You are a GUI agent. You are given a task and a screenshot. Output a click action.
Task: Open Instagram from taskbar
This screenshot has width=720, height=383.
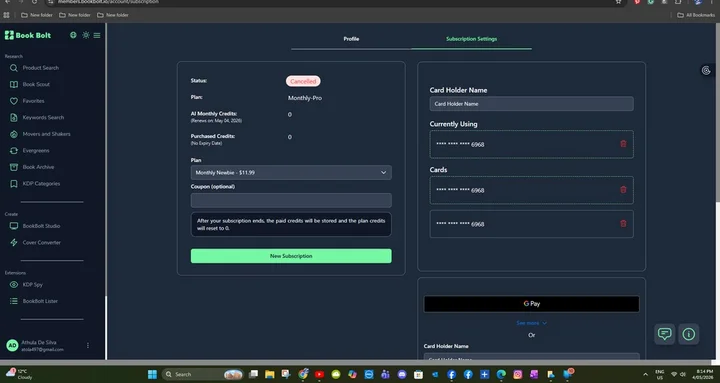518,374
